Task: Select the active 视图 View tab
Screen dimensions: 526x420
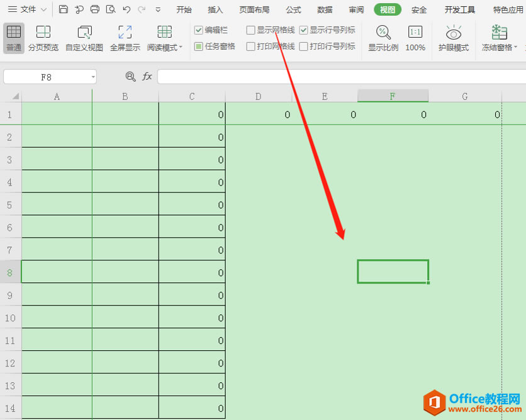Action: click(388, 9)
